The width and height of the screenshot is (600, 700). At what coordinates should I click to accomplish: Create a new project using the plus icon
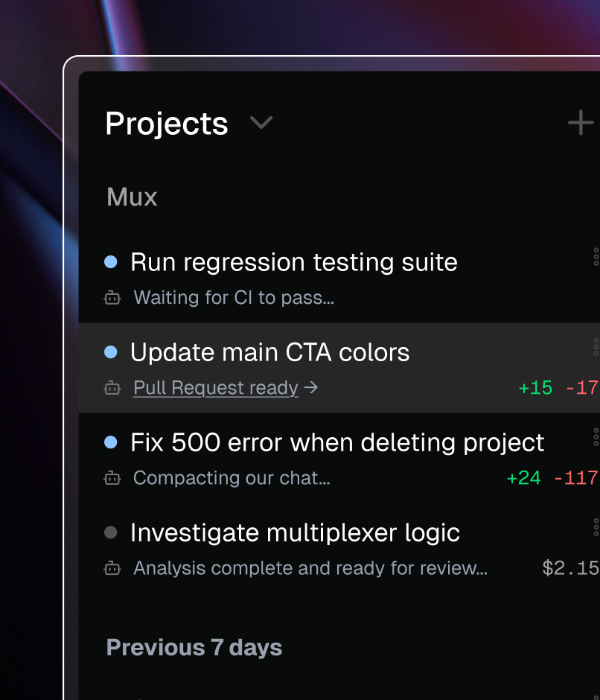click(580, 122)
